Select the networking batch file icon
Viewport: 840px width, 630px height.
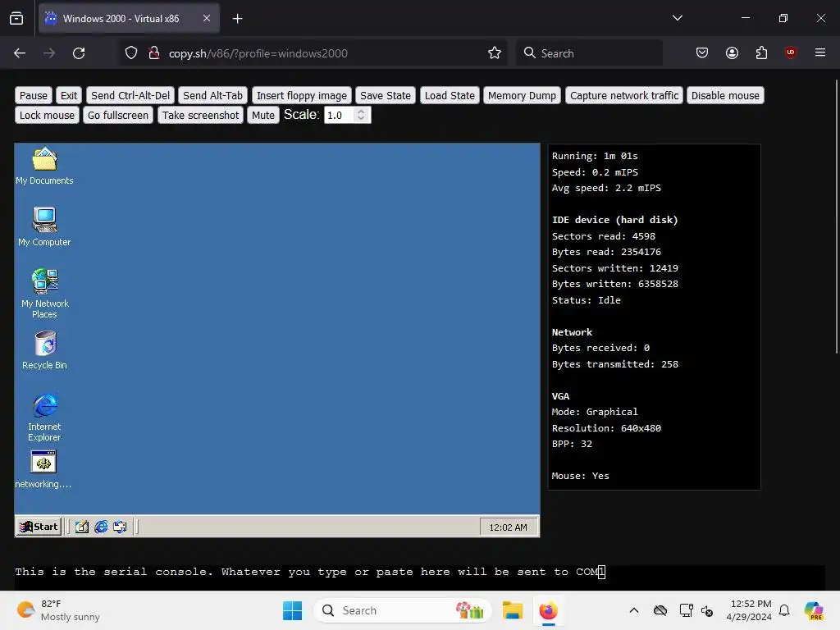click(x=43, y=468)
